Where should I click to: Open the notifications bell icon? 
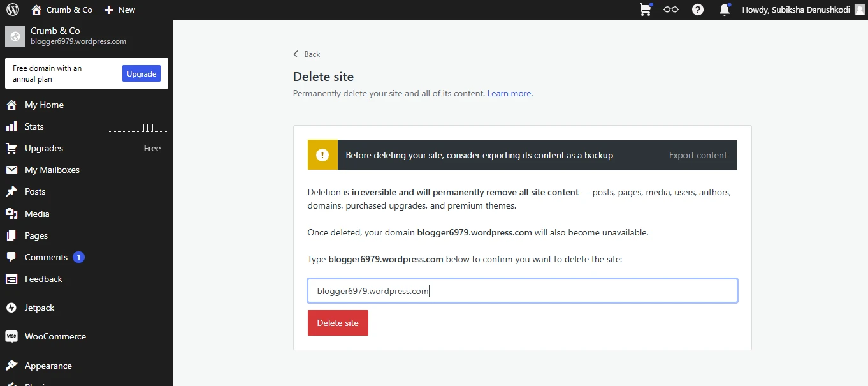(x=724, y=10)
